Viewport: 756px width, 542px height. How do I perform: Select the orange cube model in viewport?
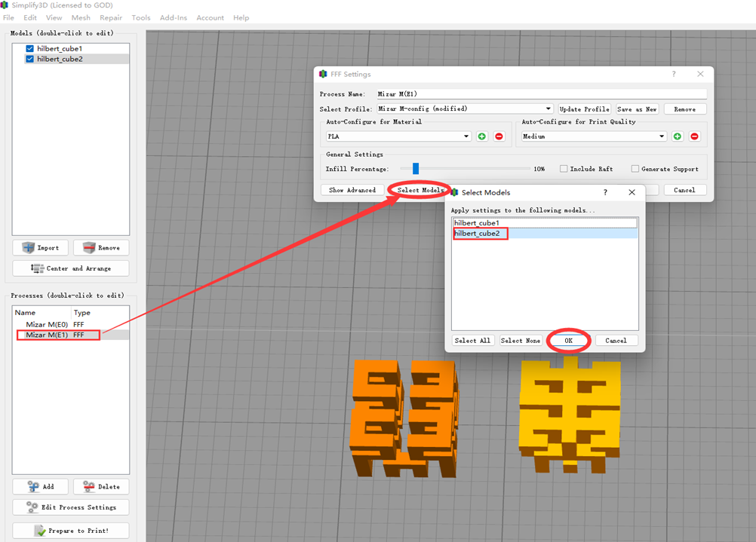(403, 418)
